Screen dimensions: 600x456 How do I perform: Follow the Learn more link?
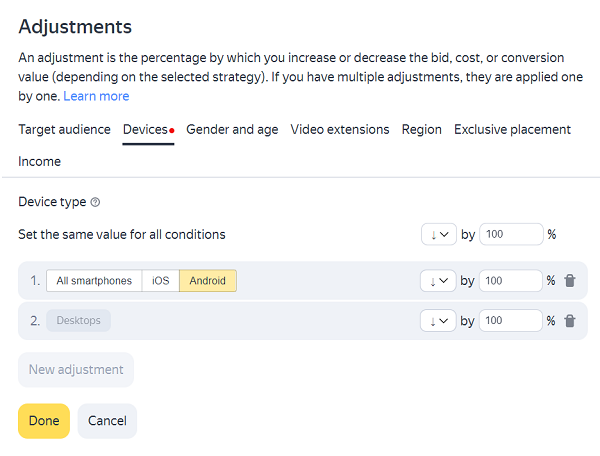point(96,96)
